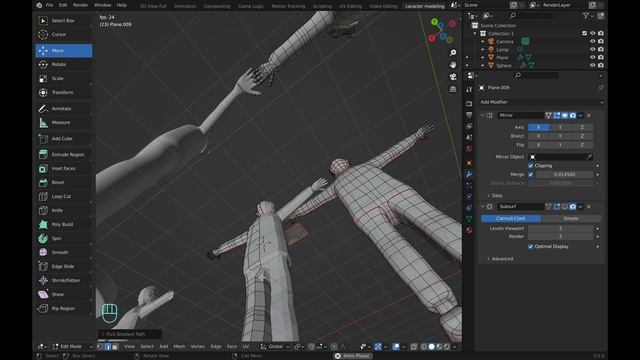This screenshot has width=640, height=360.
Task: Hide the Lamp object in the outliner
Action: pos(593,49)
